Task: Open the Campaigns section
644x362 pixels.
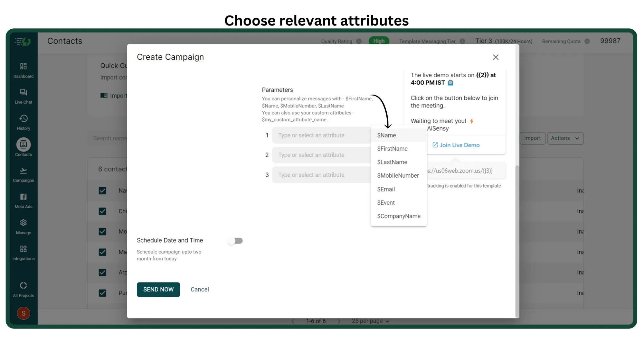Action: click(x=23, y=173)
